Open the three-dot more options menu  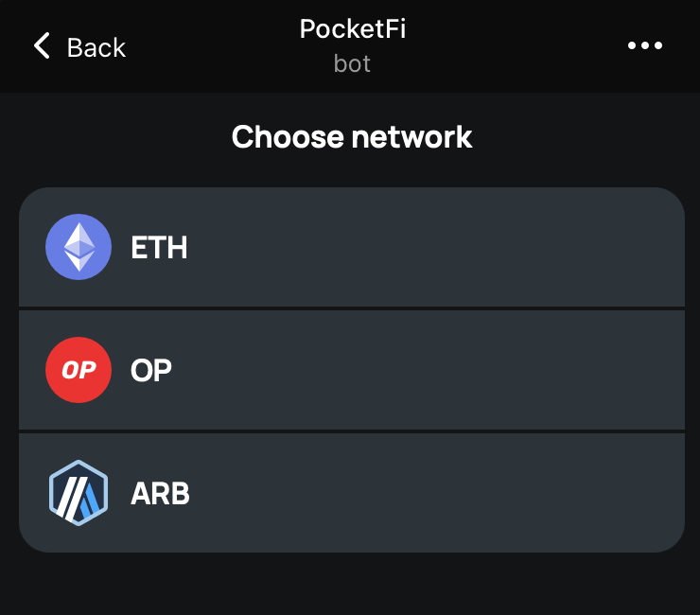point(645,45)
